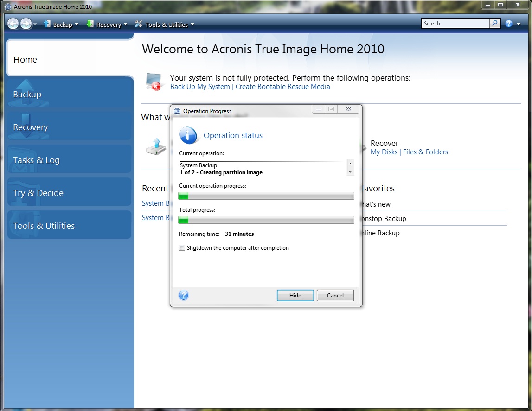532x411 pixels.
Task: Open Tasks & Log in sidebar
Action: pyautogui.click(x=70, y=159)
